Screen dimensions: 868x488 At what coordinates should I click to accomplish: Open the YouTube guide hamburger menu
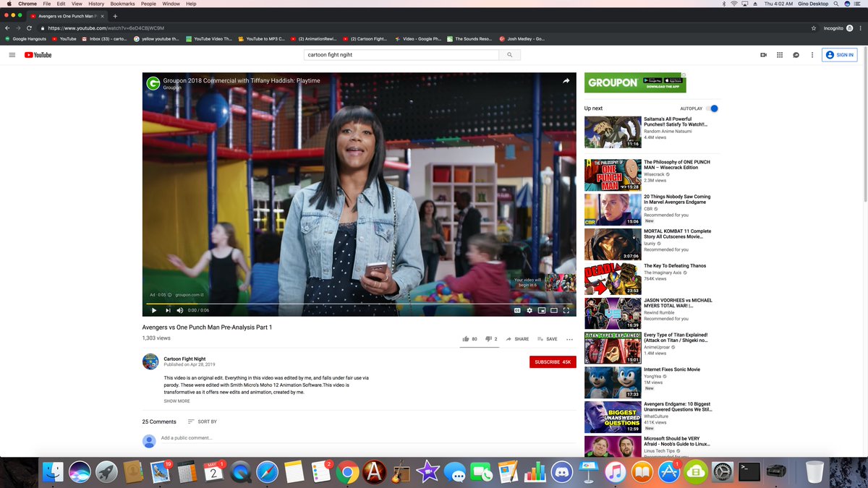click(12, 55)
